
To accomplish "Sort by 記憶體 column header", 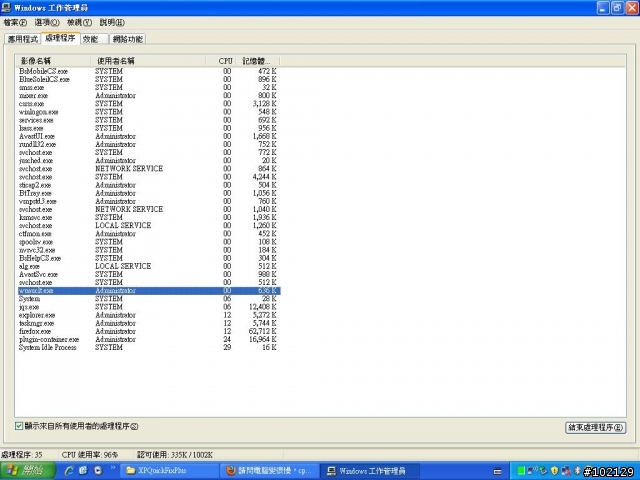I will (x=258, y=61).
